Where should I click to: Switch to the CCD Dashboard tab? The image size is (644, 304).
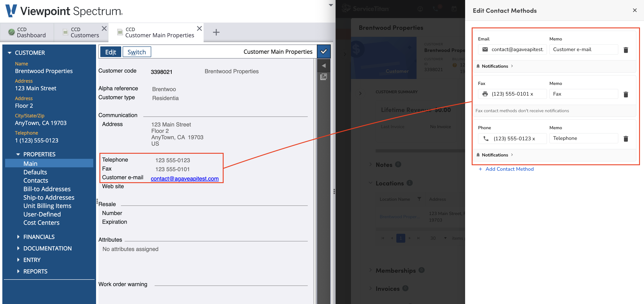click(x=27, y=32)
